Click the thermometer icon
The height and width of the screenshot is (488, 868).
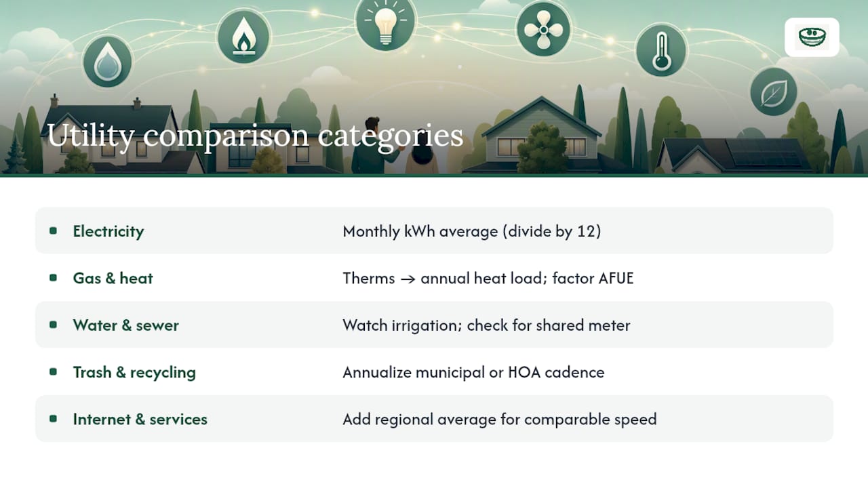[661, 50]
